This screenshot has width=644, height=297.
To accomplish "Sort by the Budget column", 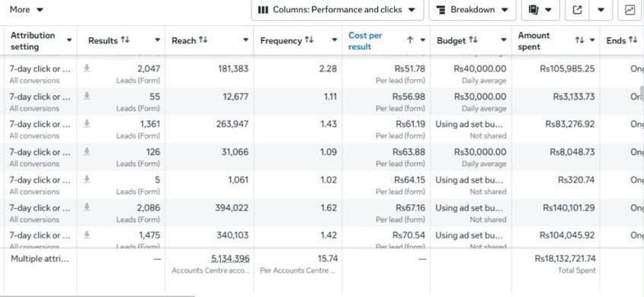I will point(457,40).
